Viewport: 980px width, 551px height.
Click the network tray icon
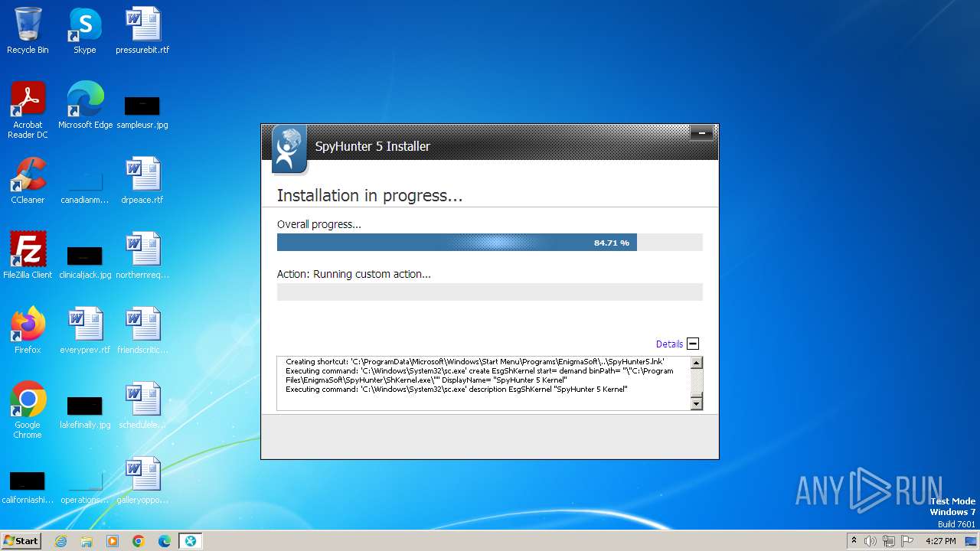889,541
